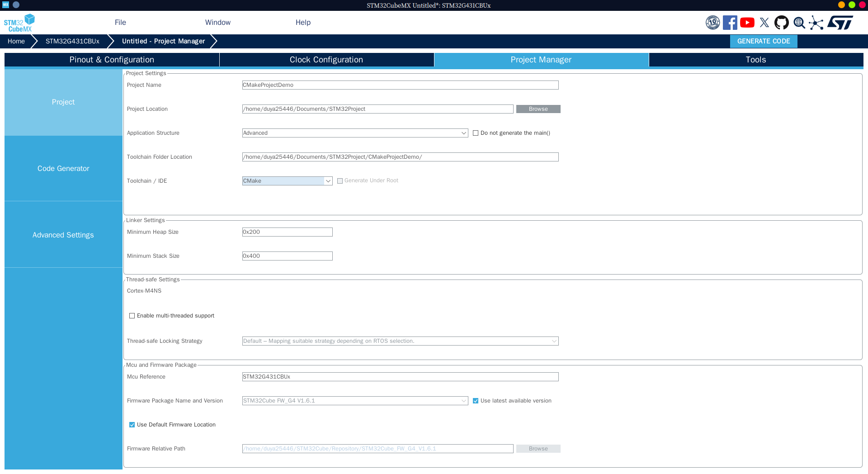The height and width of the screenshot is (474, 868).
Task: Click the Cortex-M4NS label
Action: 144,291
